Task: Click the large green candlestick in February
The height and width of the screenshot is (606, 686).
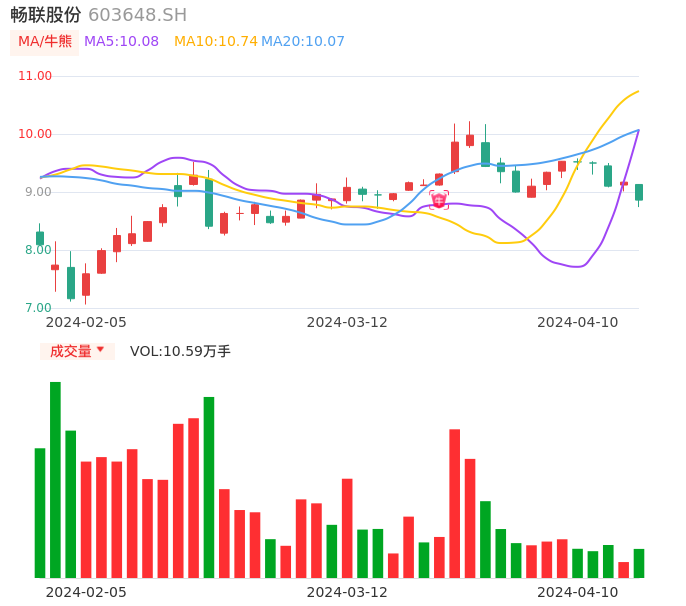Action: point(209,203)
